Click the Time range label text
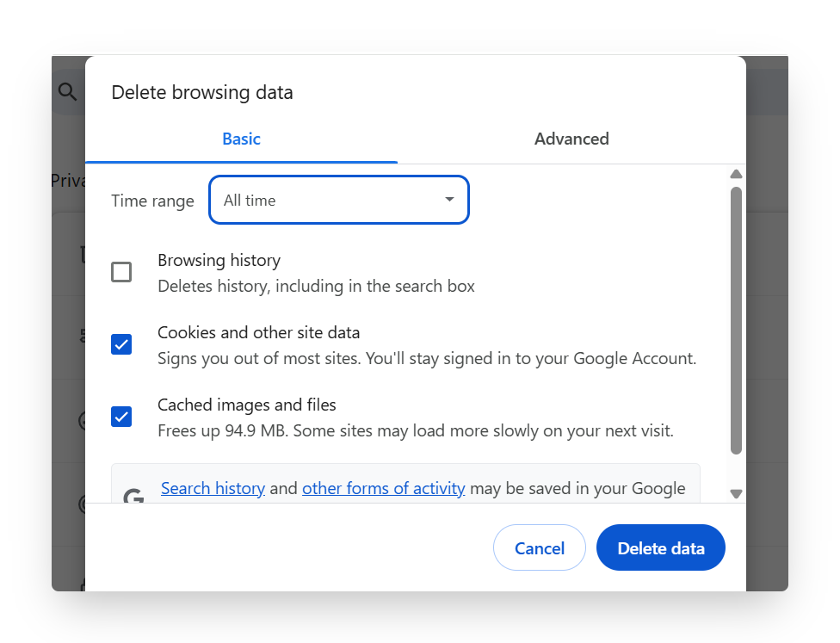Screen dimensions: 840x643 [152, 201]
